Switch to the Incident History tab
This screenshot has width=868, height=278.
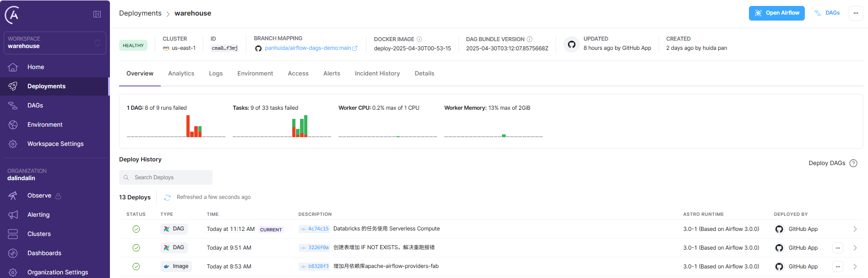pyautogui.click(x=377, y=74)
